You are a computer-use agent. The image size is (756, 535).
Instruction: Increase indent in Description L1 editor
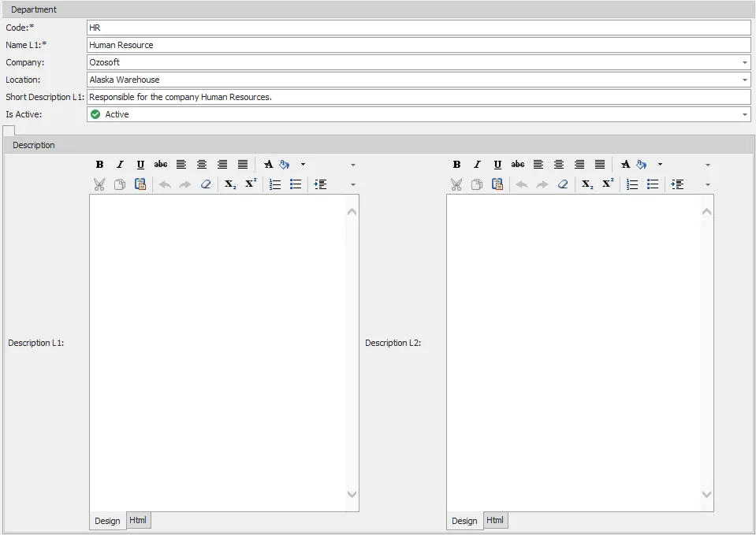point(320,184)
